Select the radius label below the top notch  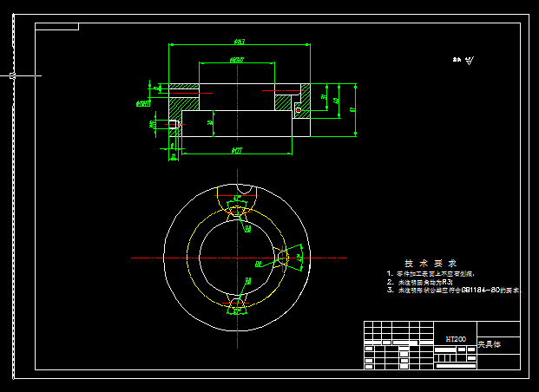pos(248,228)
